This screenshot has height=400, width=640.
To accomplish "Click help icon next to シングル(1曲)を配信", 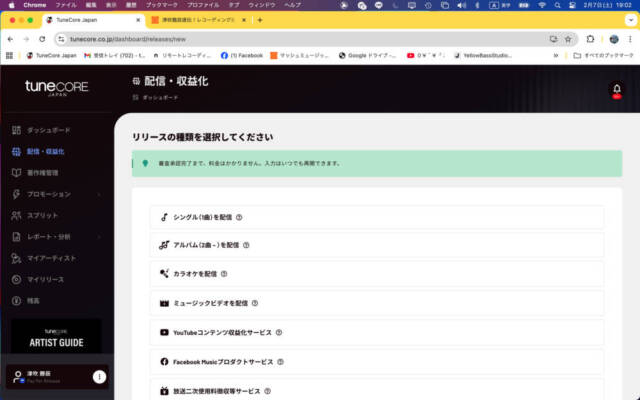I will (239, 217).
